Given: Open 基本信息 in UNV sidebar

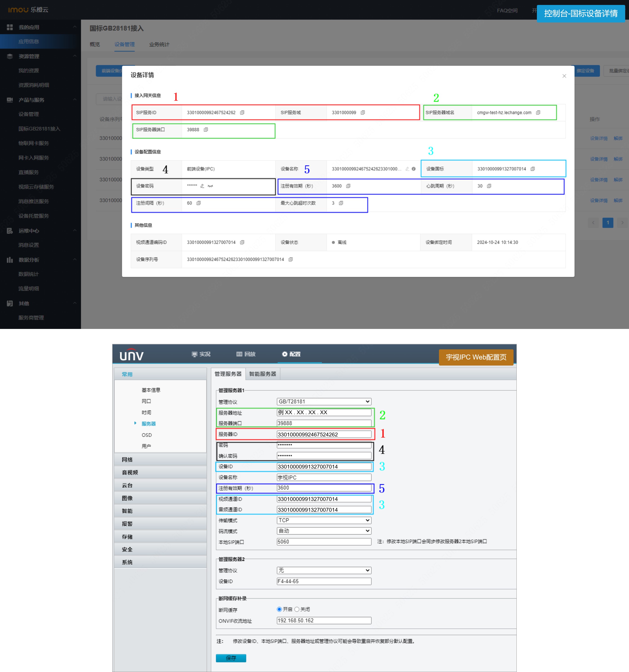Looking at the screenshot, I should [151, 390].
